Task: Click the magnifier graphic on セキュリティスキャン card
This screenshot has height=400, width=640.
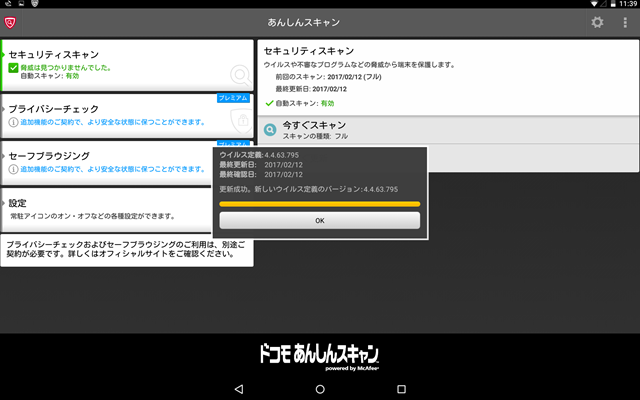Action: (241, 76)
